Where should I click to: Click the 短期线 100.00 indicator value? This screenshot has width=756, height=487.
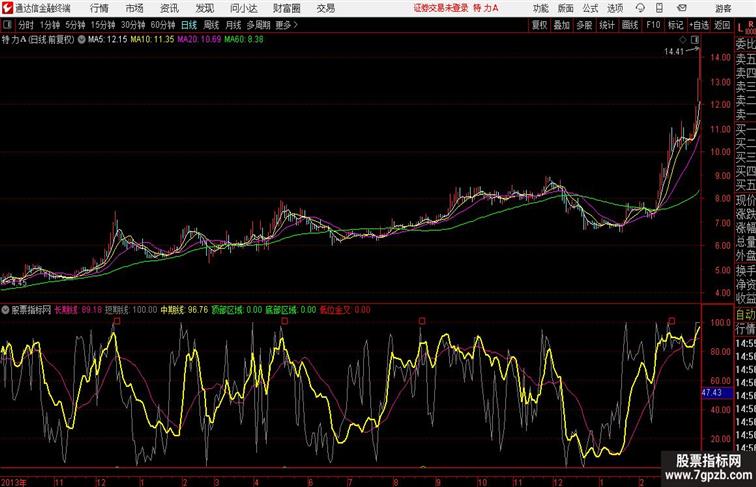(x=131, y=310)
